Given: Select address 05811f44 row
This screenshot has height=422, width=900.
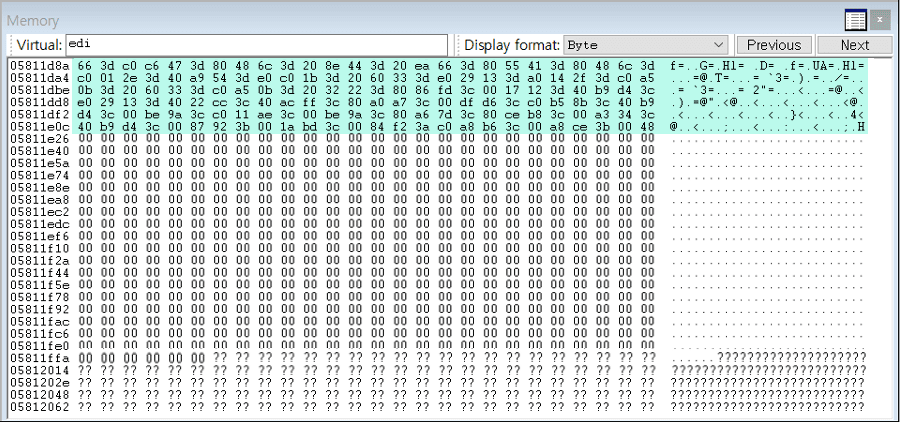Looking at the screenshot, I should point(438,273).
